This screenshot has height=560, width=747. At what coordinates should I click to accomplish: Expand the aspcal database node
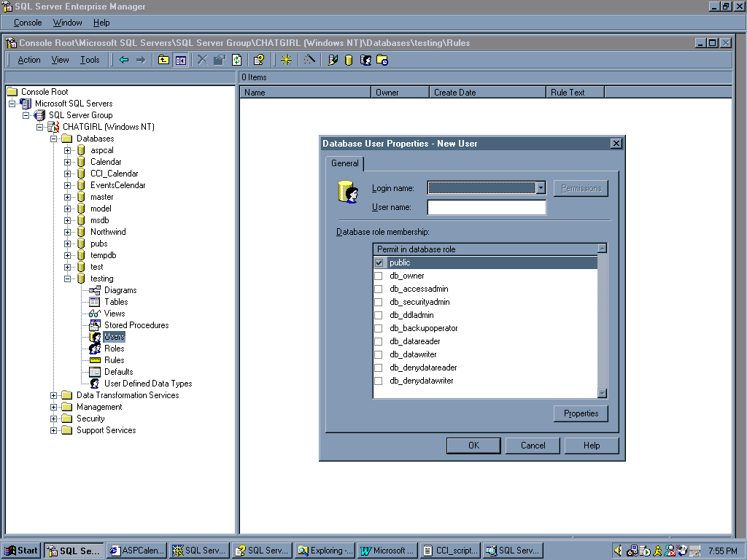pos(67,150)
